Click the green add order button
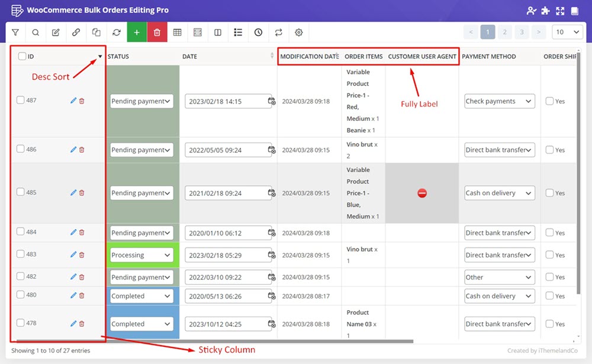Viewport: 592px width, 364px height. [x=137, y=33]
